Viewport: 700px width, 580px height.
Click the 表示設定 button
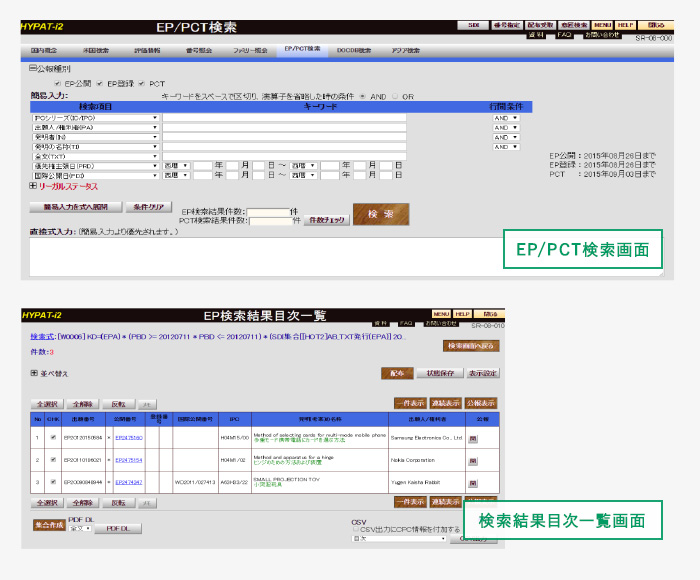tap(483, 373)
